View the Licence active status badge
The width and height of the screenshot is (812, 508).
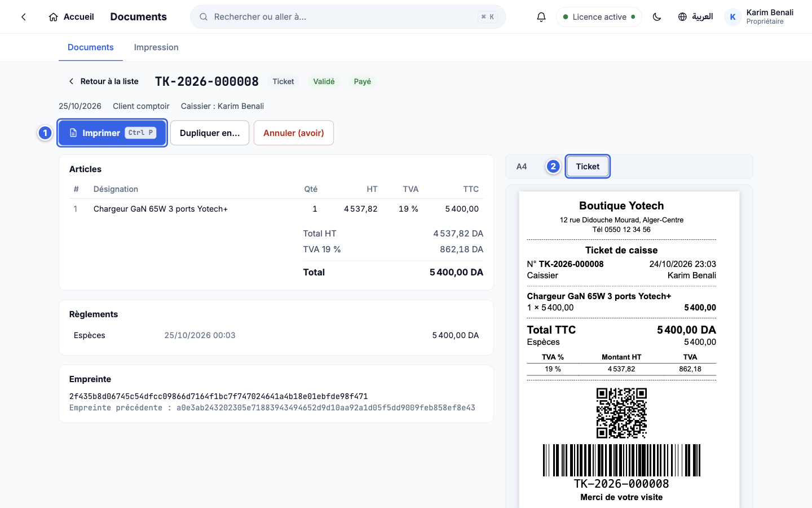coord(599,17)
